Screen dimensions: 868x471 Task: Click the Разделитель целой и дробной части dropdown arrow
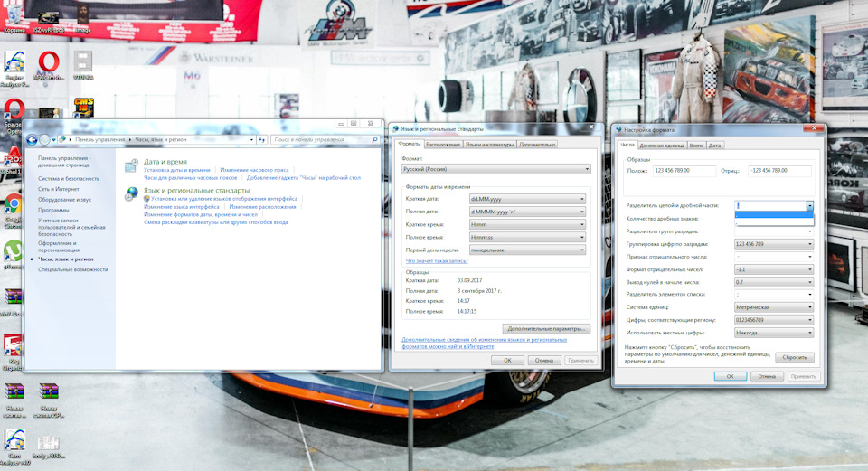click(809, 205)
